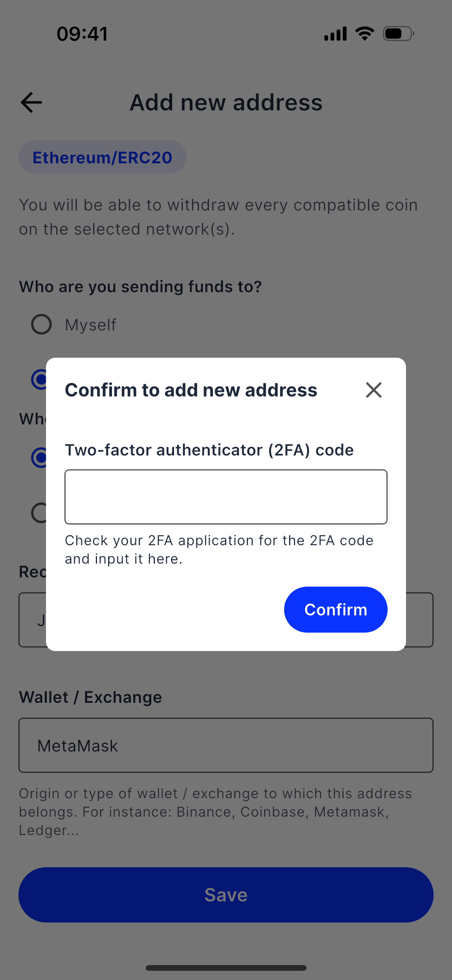
Task: Tap recipient field's visible right edge
Action: point(419,620)
